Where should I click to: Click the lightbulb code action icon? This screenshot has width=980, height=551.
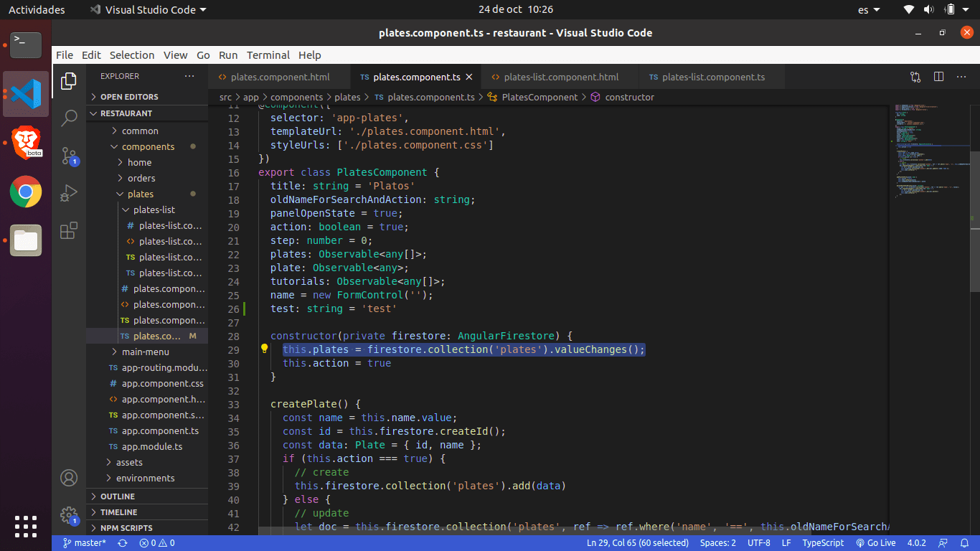click(264, 349)
